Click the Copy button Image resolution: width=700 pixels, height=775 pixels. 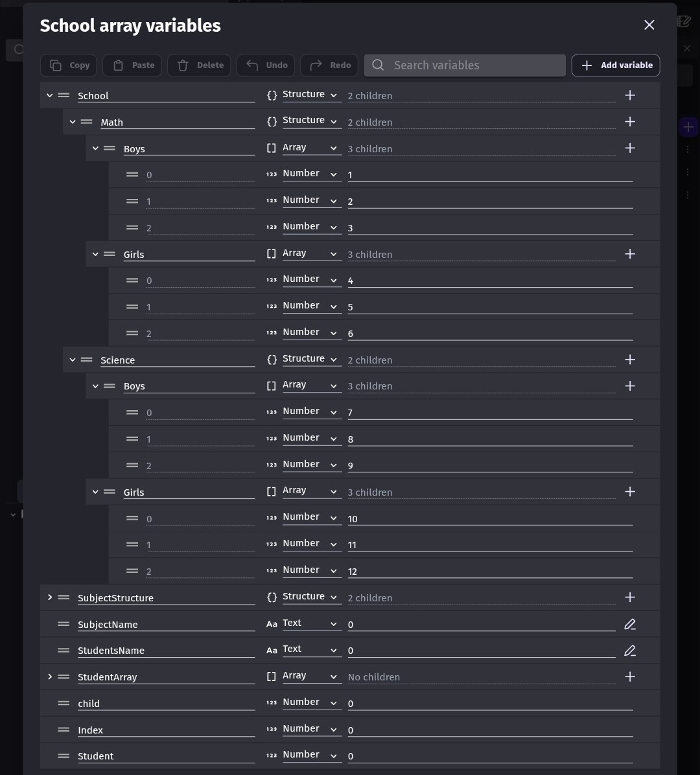69,65
